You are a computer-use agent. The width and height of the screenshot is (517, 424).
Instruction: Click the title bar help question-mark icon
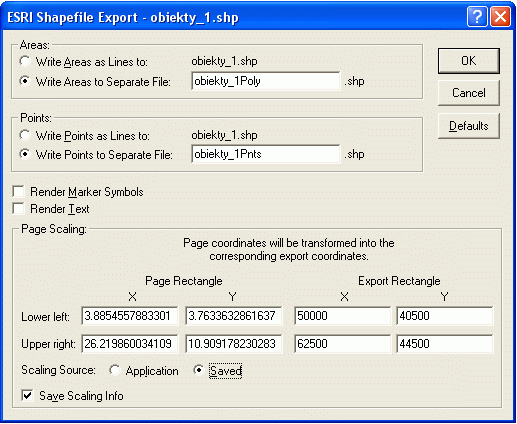coord(477,16)
